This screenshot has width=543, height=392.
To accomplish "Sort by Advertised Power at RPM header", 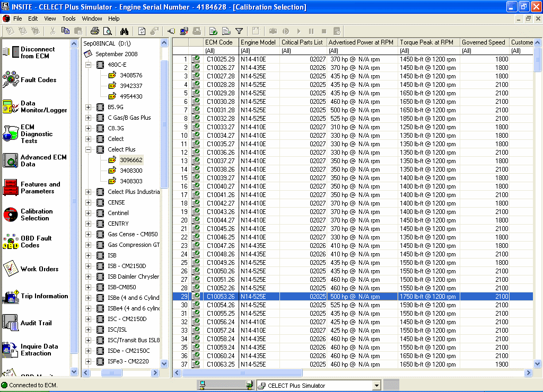I will click(362, 42).
